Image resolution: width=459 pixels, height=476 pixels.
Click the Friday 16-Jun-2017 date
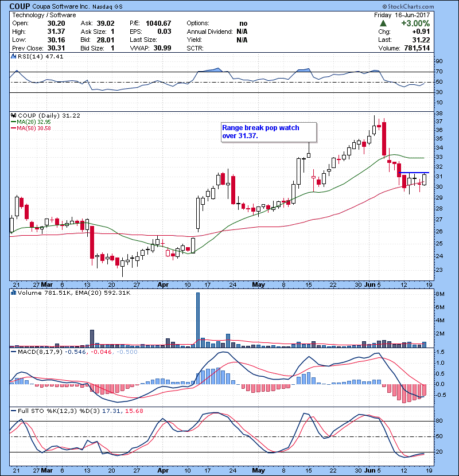(x=402, y=15)
